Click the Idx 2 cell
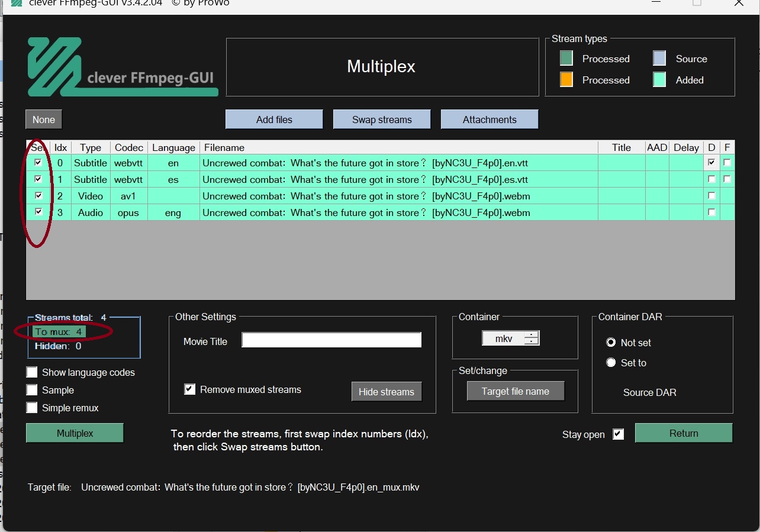This screenshot has height=532, width=760. (60, 196)
